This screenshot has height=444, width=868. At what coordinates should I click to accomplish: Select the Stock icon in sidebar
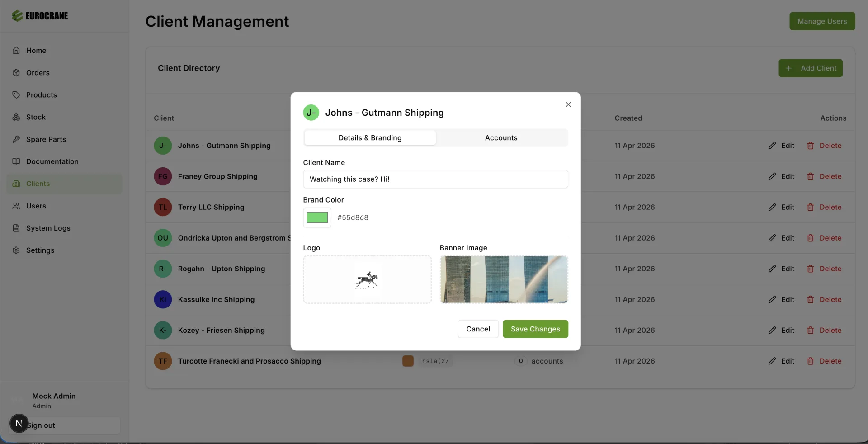pyautogui.click(x=16, y=117)
